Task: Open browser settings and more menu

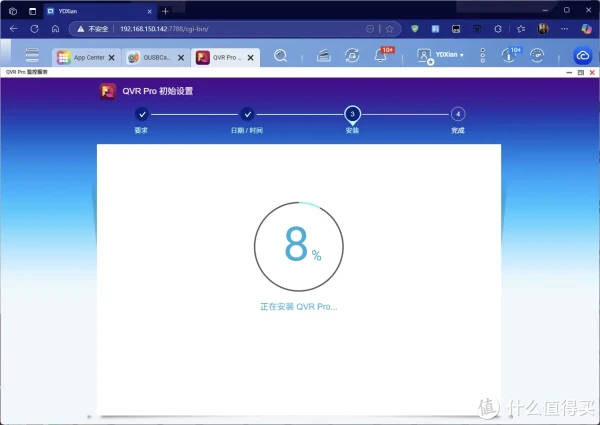Action: 564,29
